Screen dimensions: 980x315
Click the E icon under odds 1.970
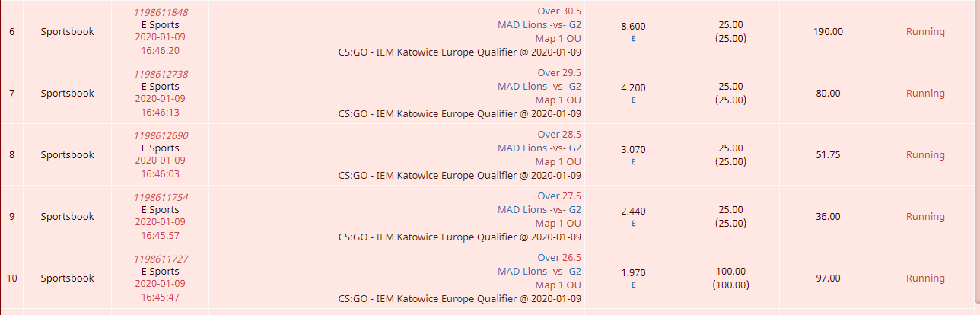point(633,285)
